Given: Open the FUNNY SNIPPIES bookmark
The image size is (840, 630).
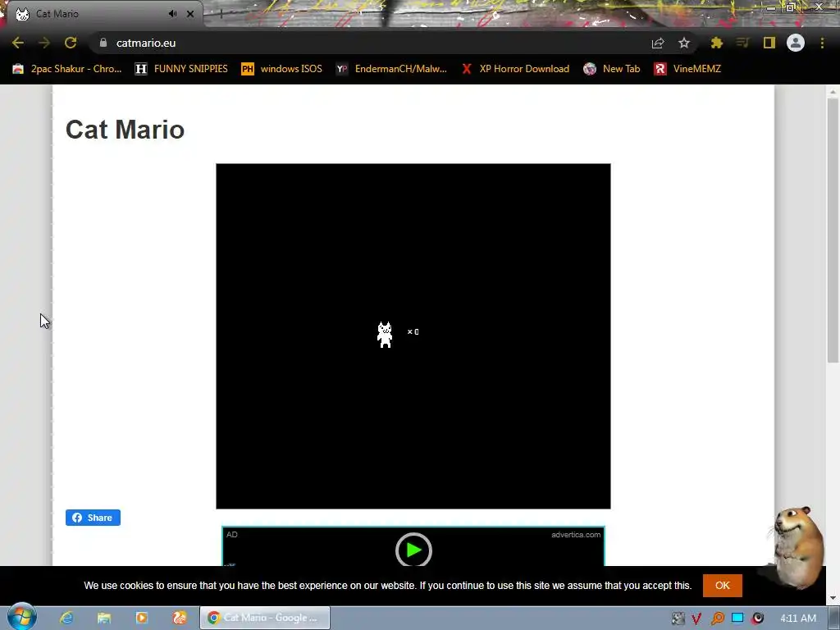Looking at the screenshot, I should [x=181, y=69].
